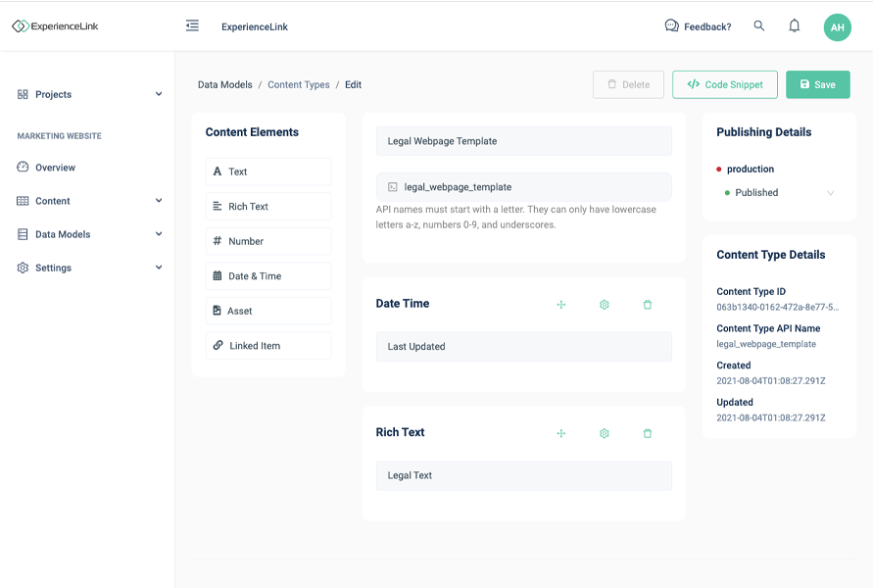Click trash icon on Date Time field
873x588 pixels.
(648, 305)
